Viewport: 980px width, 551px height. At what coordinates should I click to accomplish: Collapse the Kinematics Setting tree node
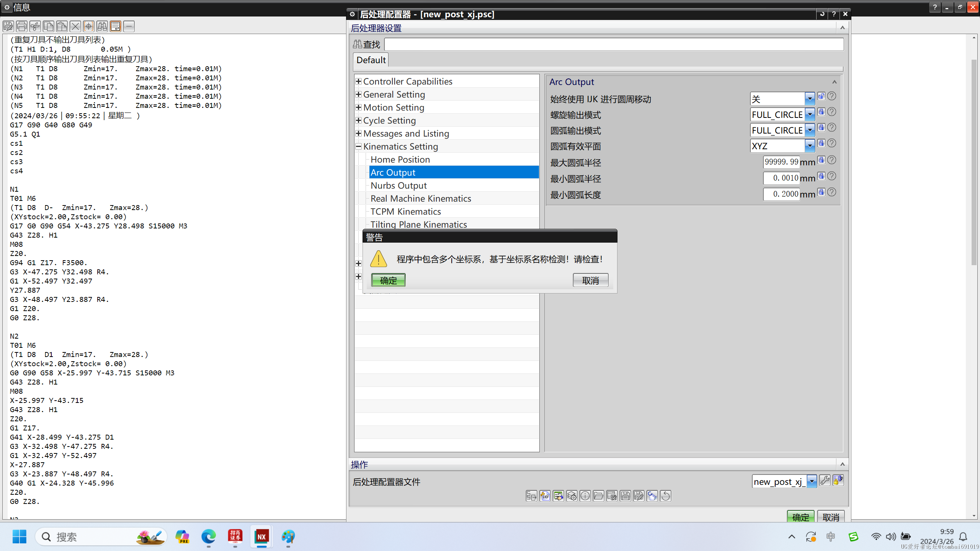pyautogui.click(x=358, y=146)
